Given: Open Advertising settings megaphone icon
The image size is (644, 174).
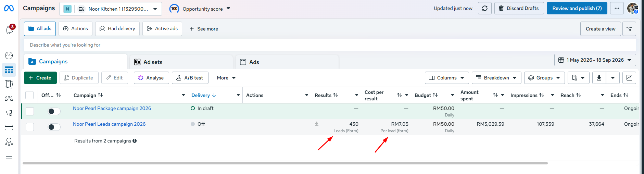Looking at the screenshot, I should click(9, 113).
